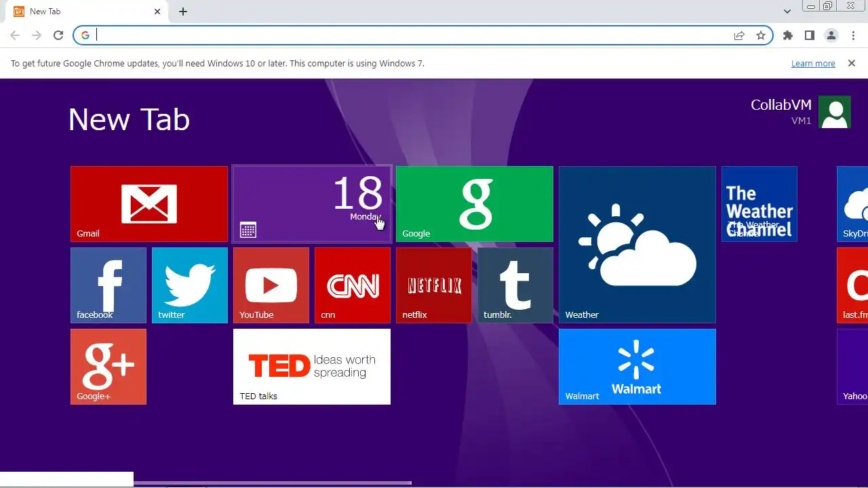Close the New Tab tab
Image resolution: width=868 pixels, height=488 pixels.
pos(157,12)
